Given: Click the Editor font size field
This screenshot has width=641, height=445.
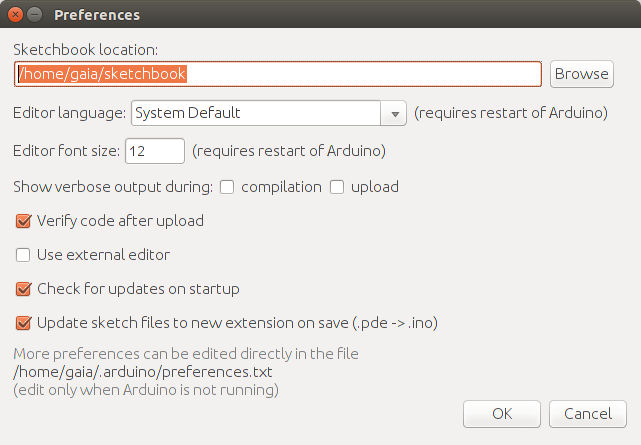Looking at the screenshot, I should 155,151.
